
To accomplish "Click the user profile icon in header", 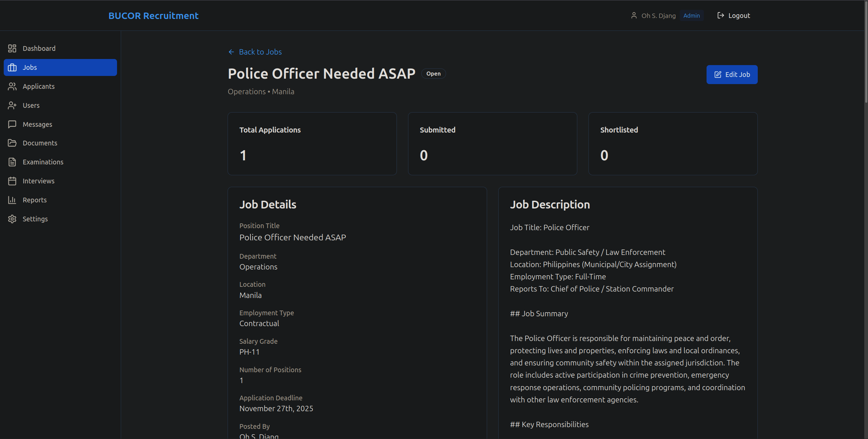I will pos(634,16).
